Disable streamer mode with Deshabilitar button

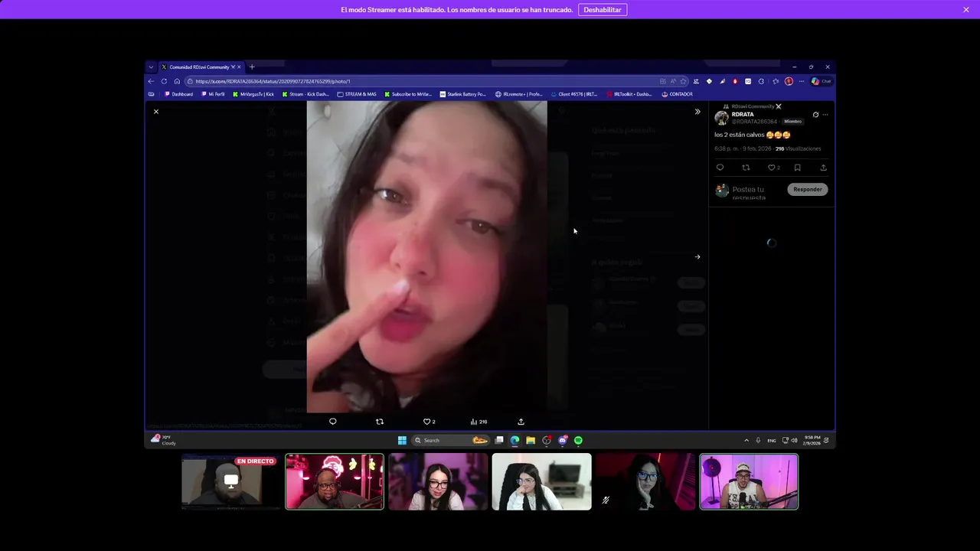coord(603,10)
